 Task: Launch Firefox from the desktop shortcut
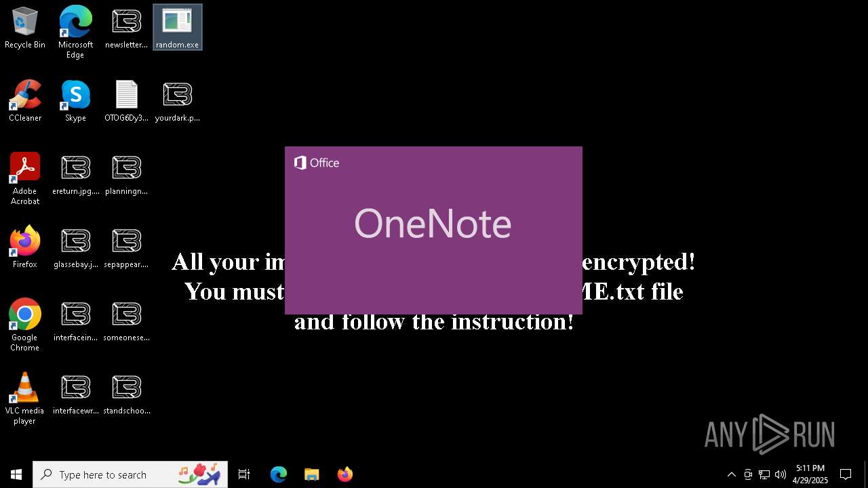(x=25, y=247)
